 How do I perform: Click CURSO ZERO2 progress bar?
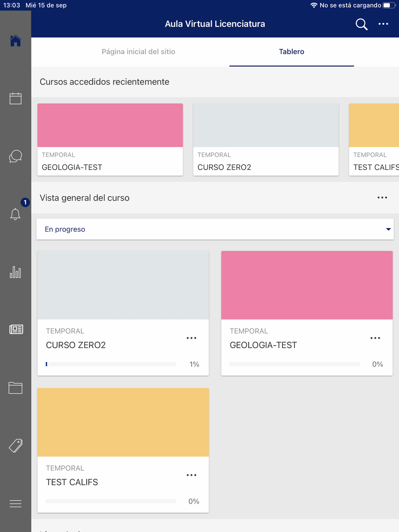pos(111,364)
